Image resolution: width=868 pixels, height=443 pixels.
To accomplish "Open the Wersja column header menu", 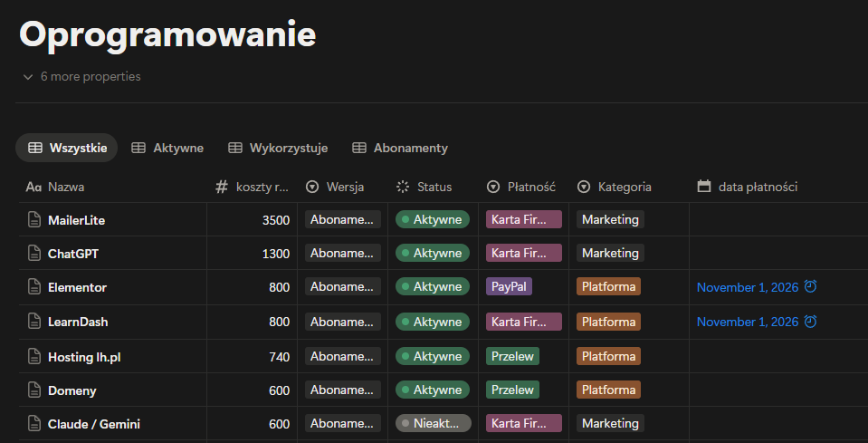I will [x=343, y=188].
